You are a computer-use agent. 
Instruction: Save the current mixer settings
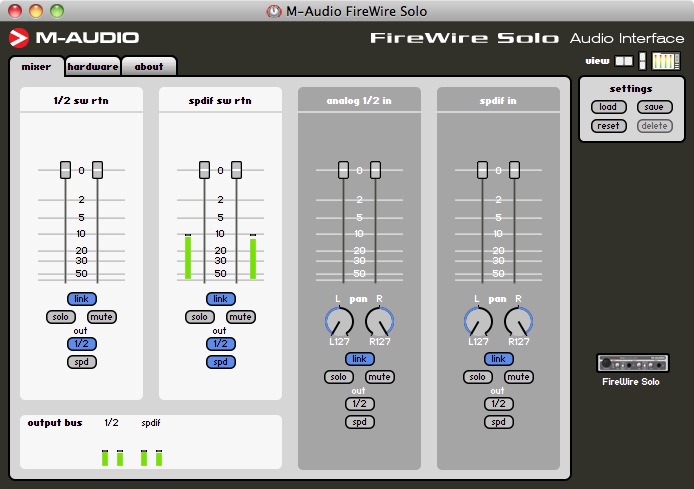[654, 107]
